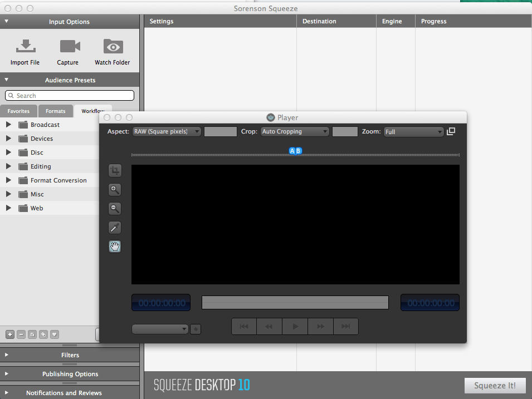Click the small button beside the bottom Player dropdown
The height and width of the screenshot is (399, 532).
coord(196,329)
